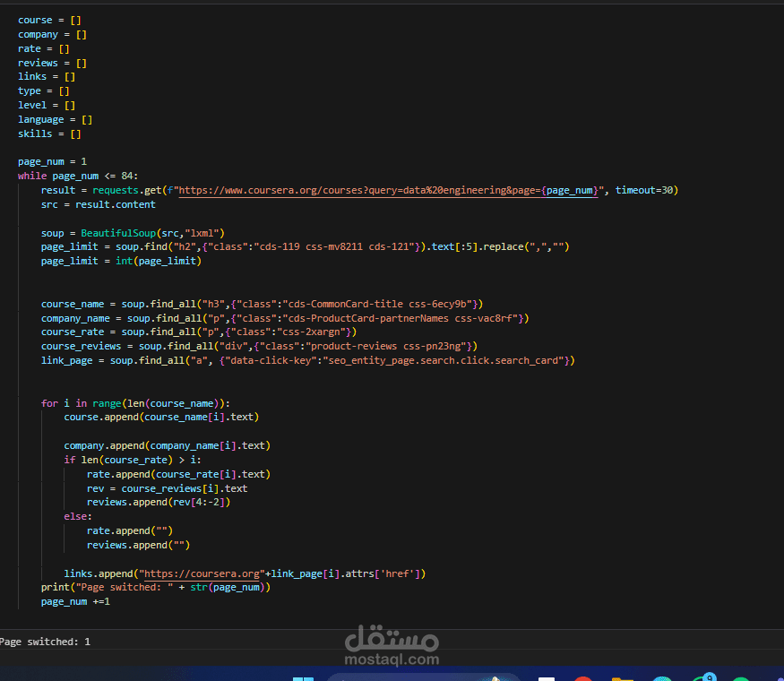784x681 pixels.
Task: Click the 'type = []' declaration
Action: [44, 91]
